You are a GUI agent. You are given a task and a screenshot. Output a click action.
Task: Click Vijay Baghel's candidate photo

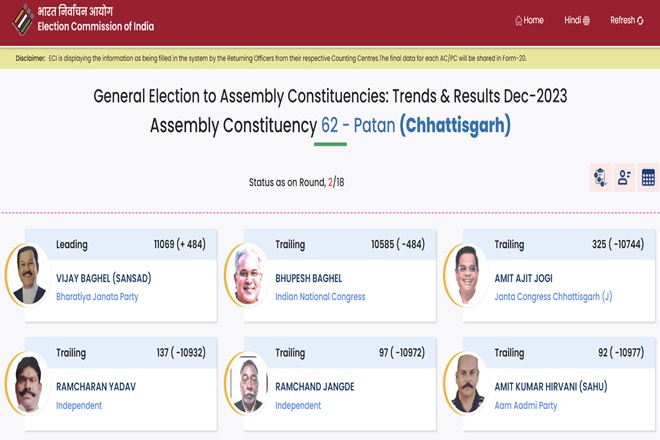tap(29, 274)
